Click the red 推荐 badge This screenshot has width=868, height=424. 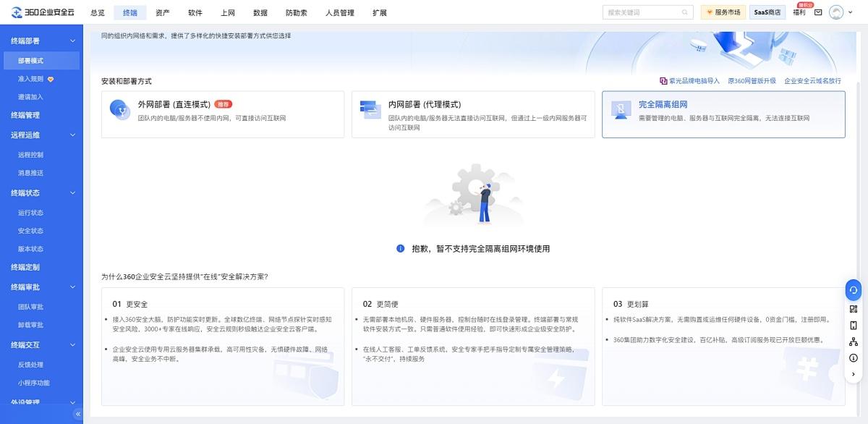pyautogui.click(x=223, y=104)
